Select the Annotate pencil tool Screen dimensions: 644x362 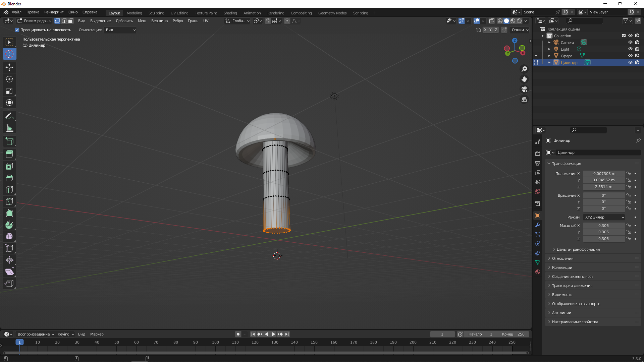point(9,116)
